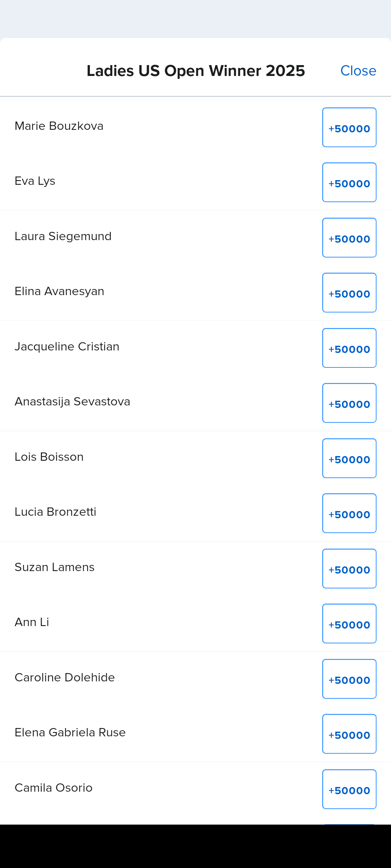Choose Elena Gabriela Ruse +50000 odds
The width and height of the screenshot is (391, 868).
(x=349, y=734)
